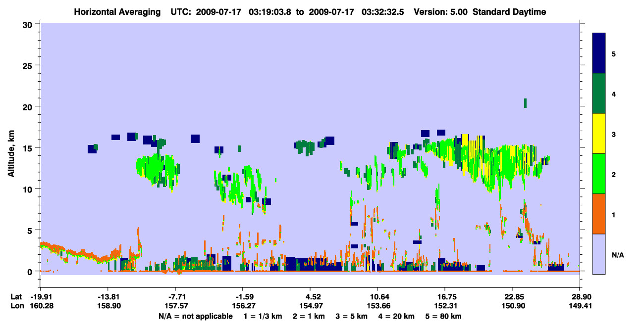644x330 pixels.
Task: Click the longitude value '153.66'
Action: click(377, 306)
